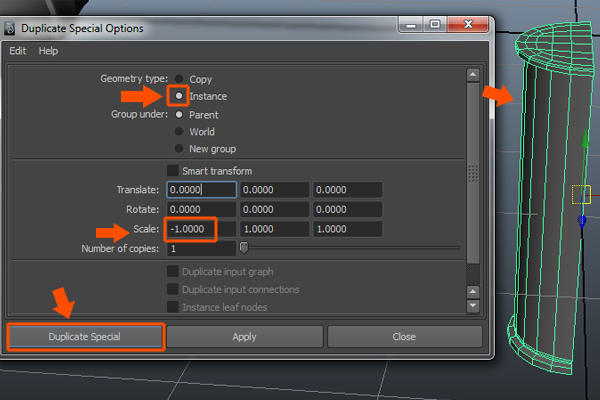Click the Close button at dialog bottom
The width and height of the screenshot is (600, 400).
click(x=404, y=337)
